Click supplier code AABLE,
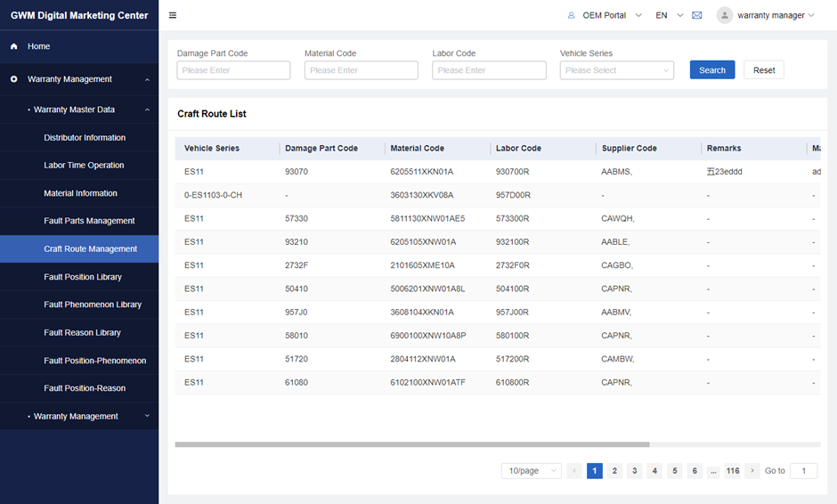Viewport: 837px width, 504px height. pos(615,242)
